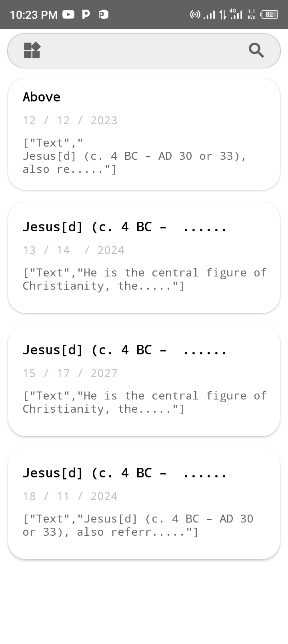Tap the 10:23 PM clock

pyautogui.click(x=34, y=15)
